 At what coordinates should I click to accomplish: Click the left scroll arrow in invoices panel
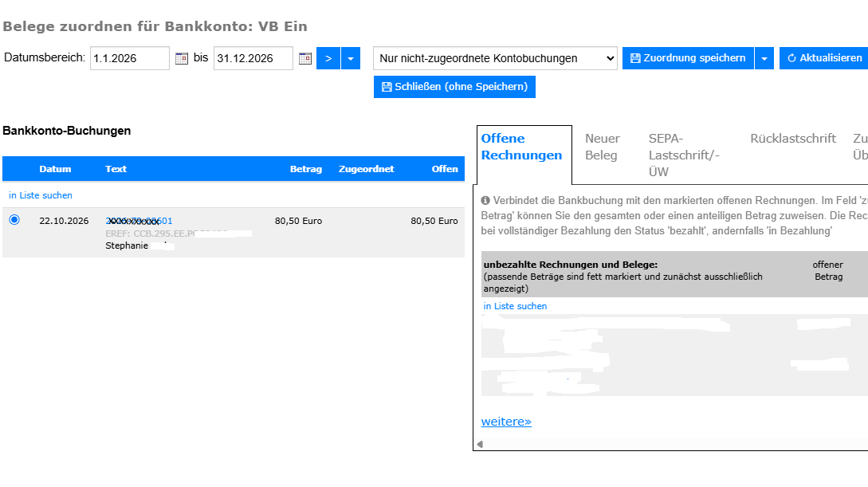[x=480, y=444]
